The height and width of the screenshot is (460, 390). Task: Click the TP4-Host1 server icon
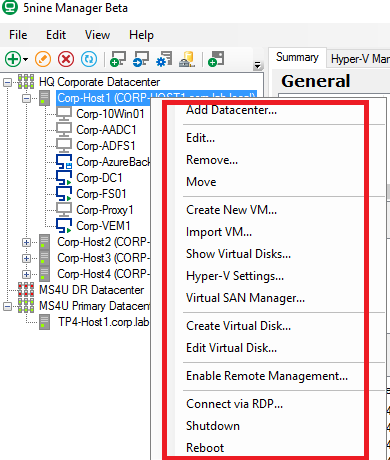pos(44,322)
